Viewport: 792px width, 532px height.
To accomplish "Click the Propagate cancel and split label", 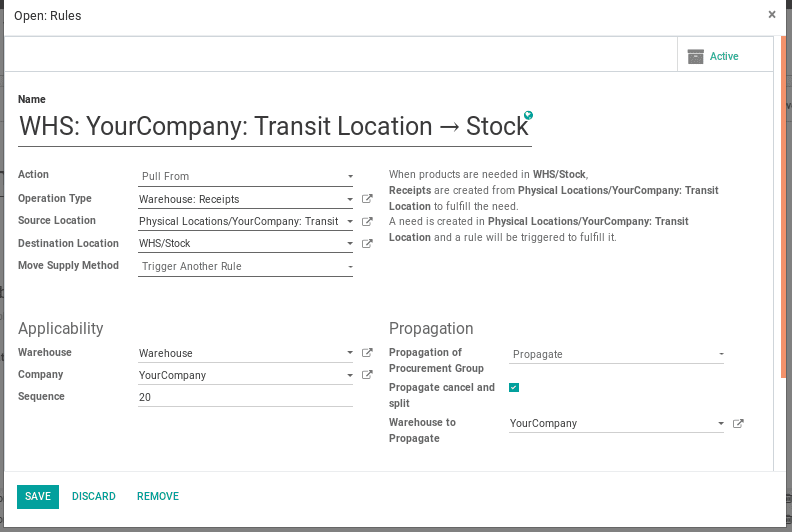I will tap(442, 395).
